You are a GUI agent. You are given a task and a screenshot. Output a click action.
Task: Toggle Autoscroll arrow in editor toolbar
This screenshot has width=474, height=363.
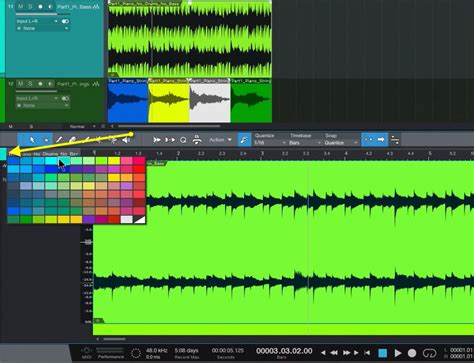[381, 140]
